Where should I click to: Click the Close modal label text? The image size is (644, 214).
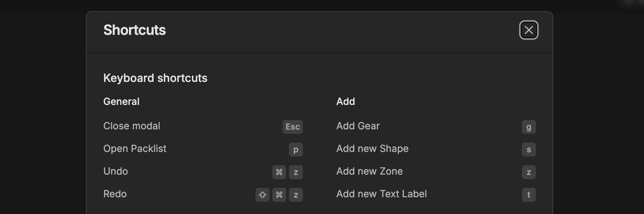click(132, 126)
